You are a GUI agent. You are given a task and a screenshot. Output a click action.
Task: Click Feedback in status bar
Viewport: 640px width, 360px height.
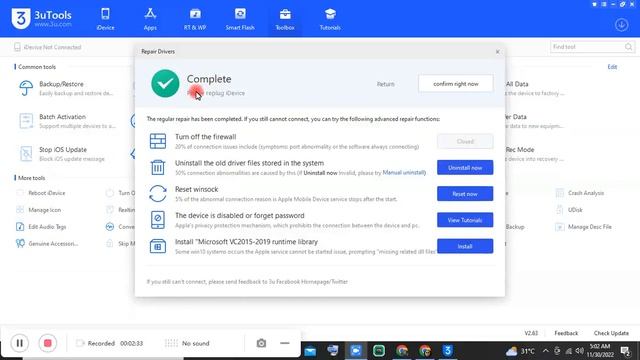point(566,333)
